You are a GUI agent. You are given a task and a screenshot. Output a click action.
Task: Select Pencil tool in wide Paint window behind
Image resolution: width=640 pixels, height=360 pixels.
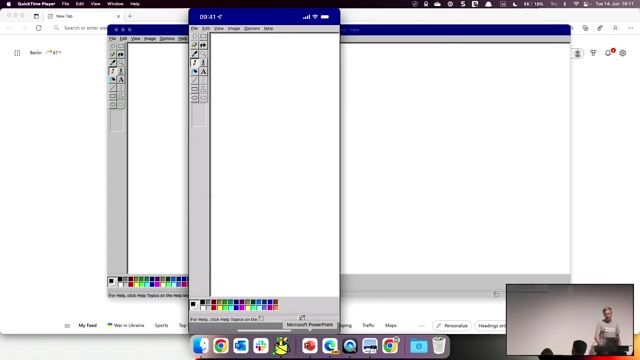tap(113, 71)
